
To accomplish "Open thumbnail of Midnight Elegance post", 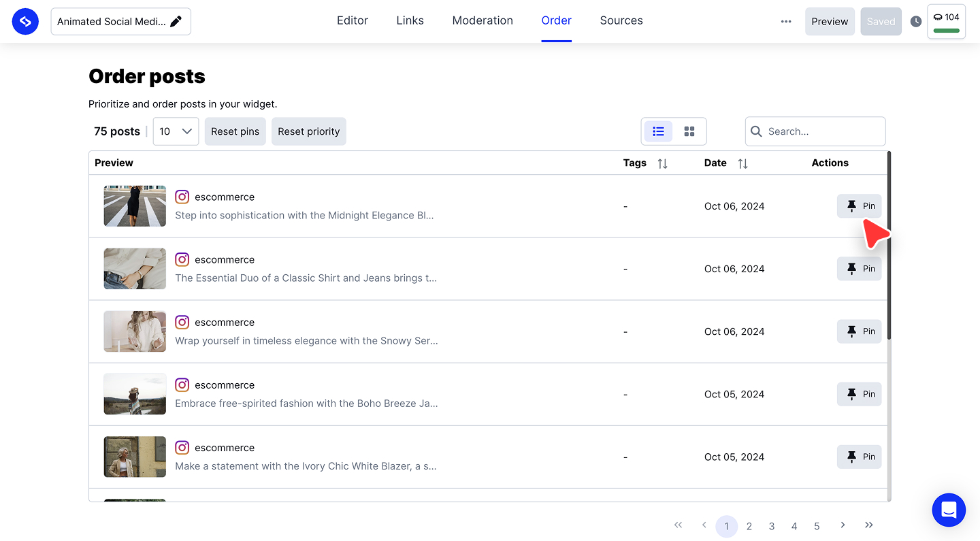I will (135, 206).
